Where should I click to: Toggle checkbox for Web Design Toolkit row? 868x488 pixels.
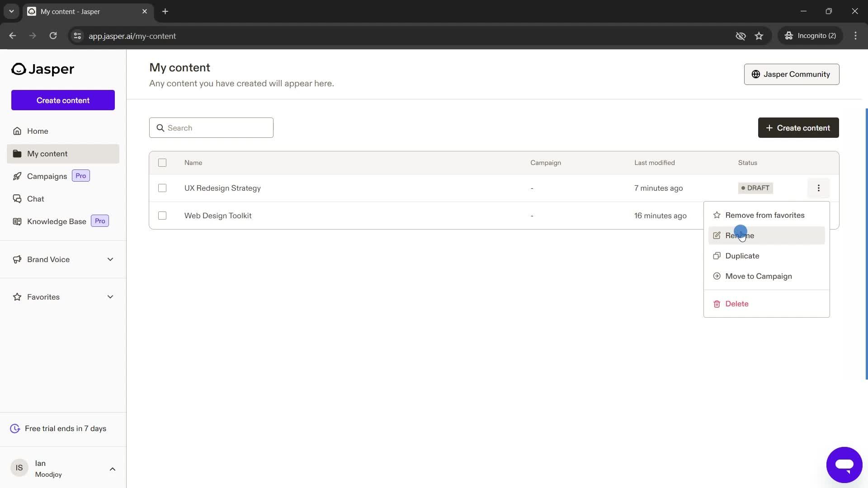point(161,215)
